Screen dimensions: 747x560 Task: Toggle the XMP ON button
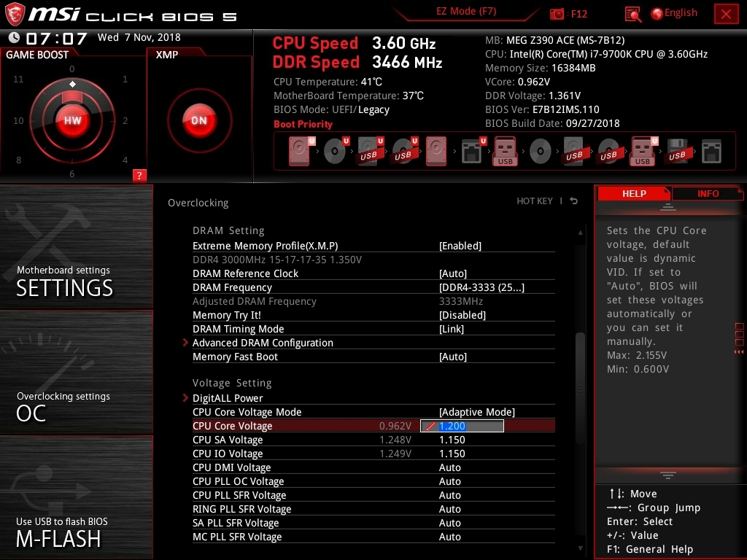pos(199,120)
